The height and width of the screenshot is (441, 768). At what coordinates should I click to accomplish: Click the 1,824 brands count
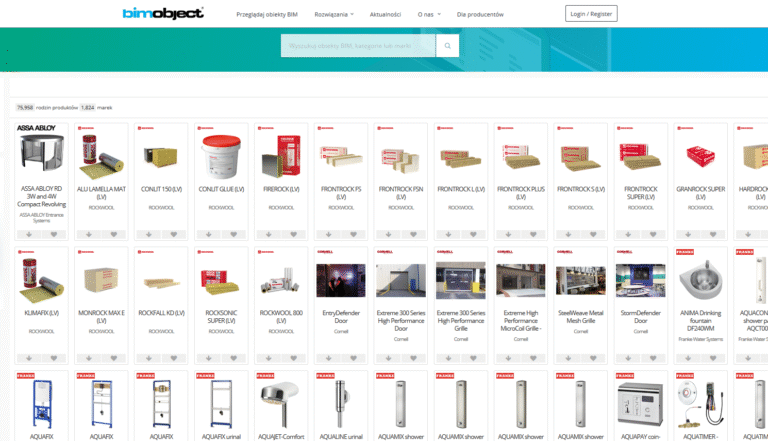[87, 107]
